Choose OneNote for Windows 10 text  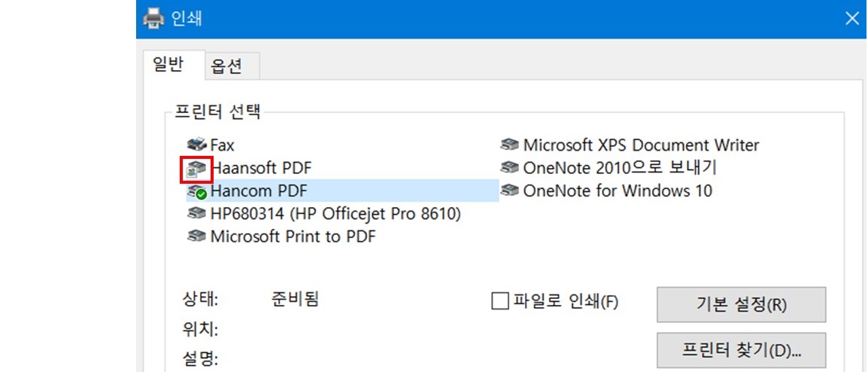[x=618, y=191]
